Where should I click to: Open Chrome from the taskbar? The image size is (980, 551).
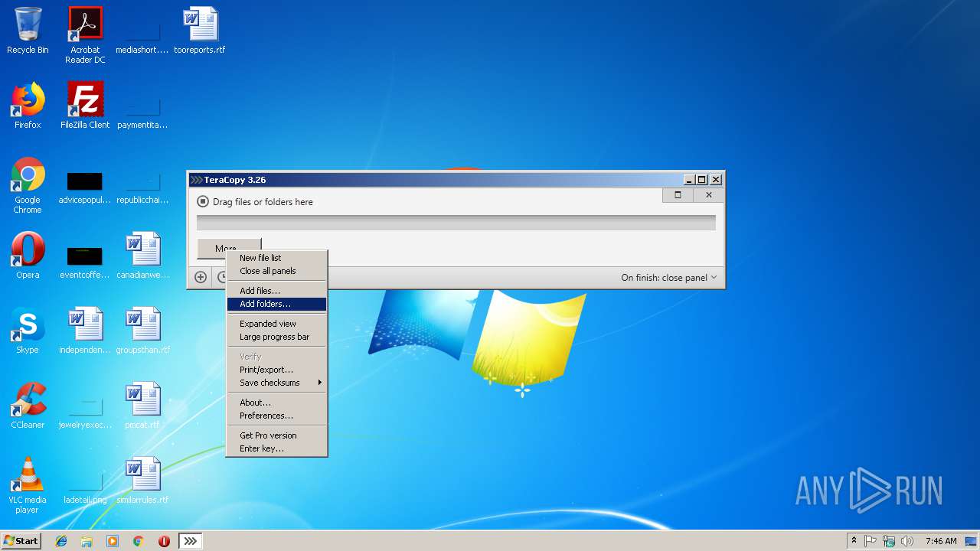pos(139,541)
